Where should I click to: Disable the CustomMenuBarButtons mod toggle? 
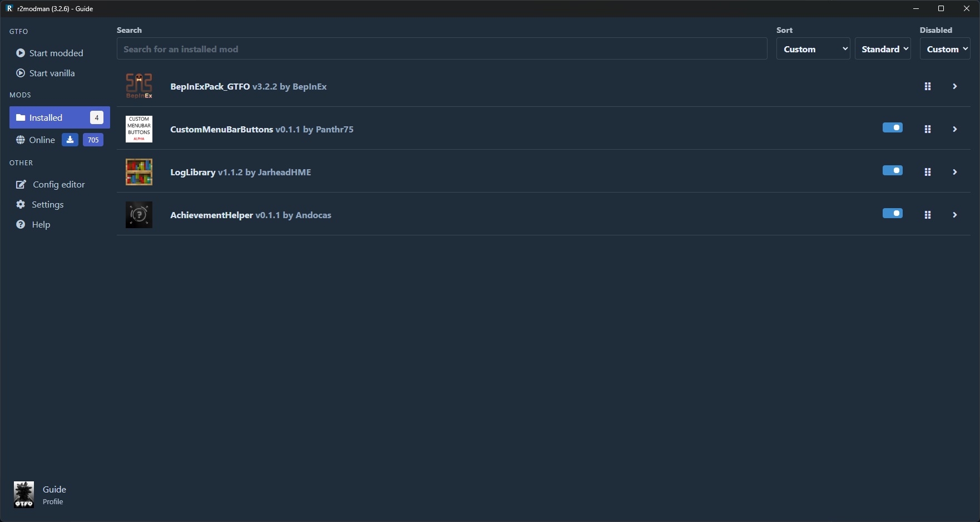(x=893, y=128)
